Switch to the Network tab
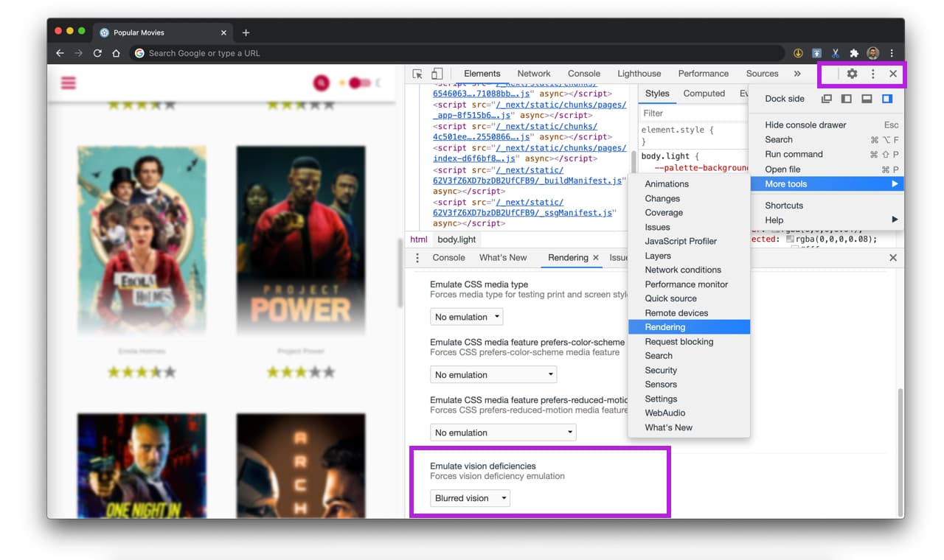The width and height of the screenshot is (944, 560). coord(534,74)
